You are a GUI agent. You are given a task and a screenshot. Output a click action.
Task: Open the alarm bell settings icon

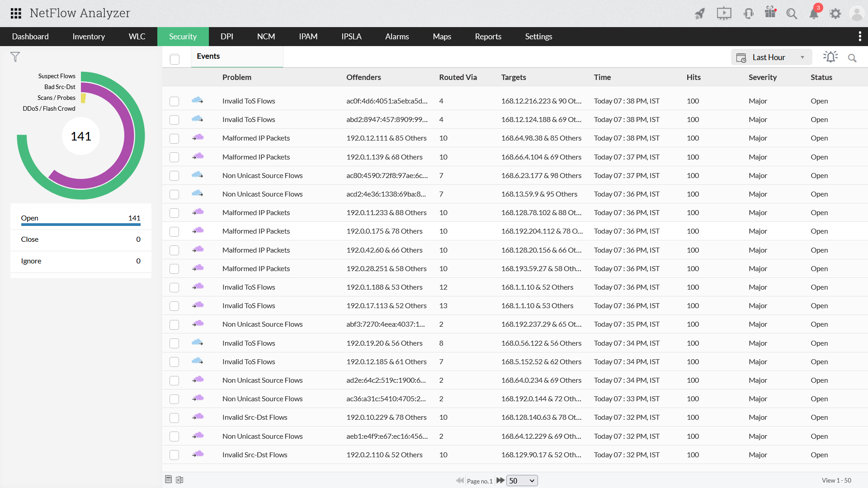830,57
